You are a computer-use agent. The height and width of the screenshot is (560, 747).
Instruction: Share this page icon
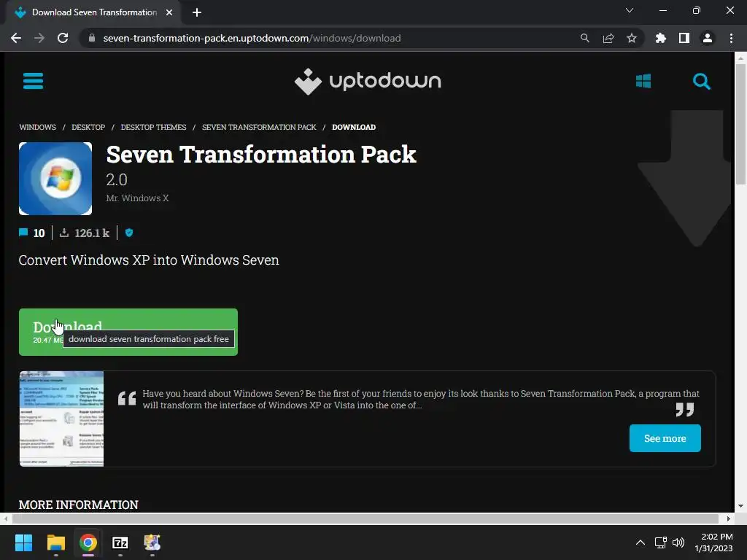coord(608,38)
